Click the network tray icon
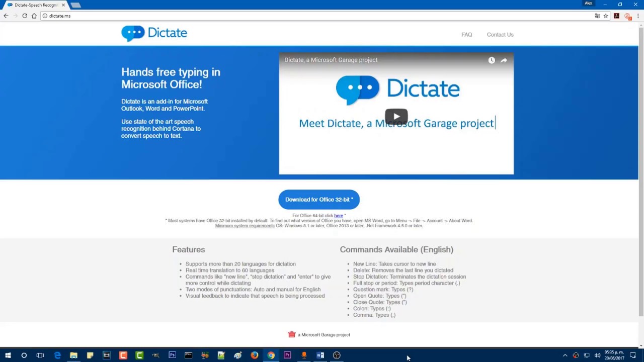Screen dimensions: 644x362 pos(587,355)
